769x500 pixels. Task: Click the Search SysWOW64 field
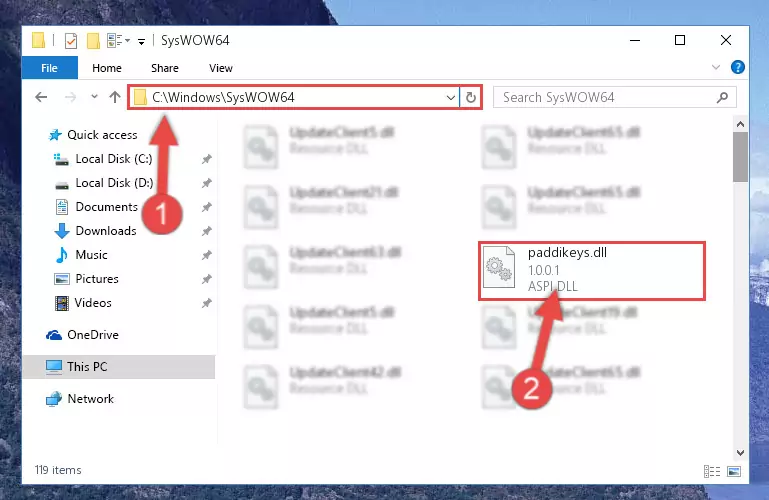[615, 98]
